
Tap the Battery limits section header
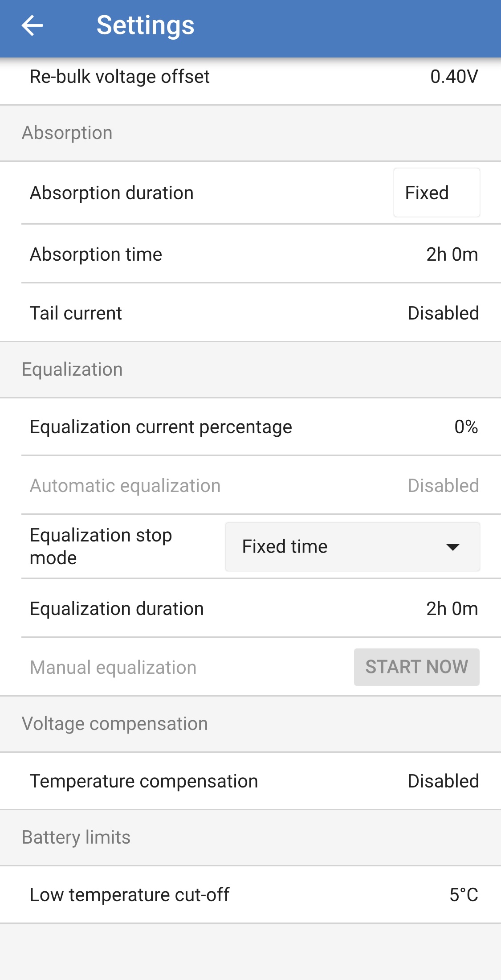76,837
